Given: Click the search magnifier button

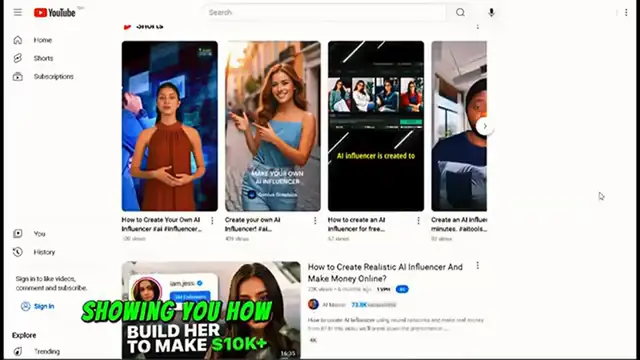Looking at the screenshot, I should tap(460, 12).
